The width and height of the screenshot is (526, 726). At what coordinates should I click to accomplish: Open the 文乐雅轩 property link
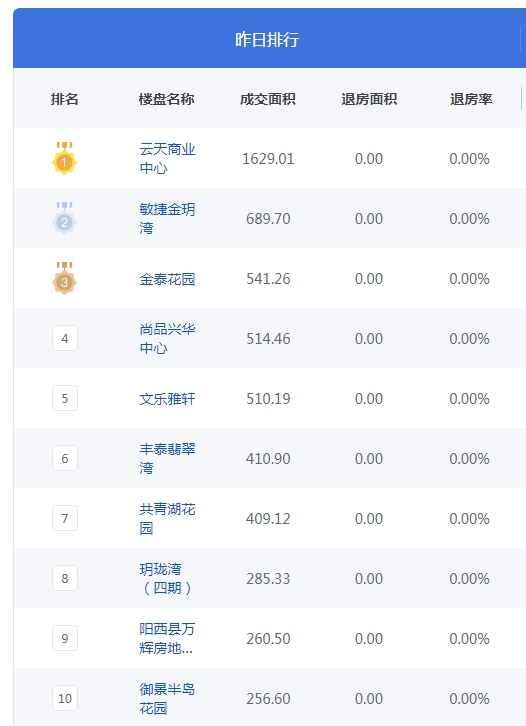(x=167, y=399)
